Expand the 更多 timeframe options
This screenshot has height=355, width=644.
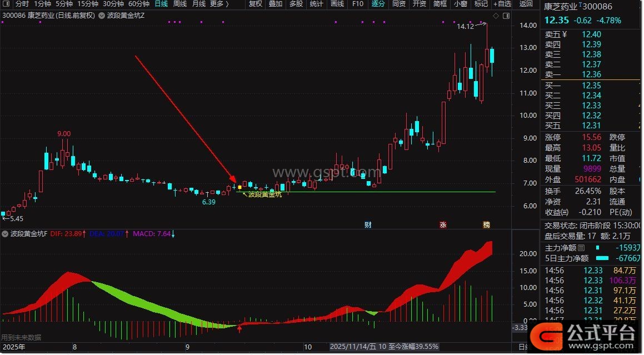pos(219,4)
